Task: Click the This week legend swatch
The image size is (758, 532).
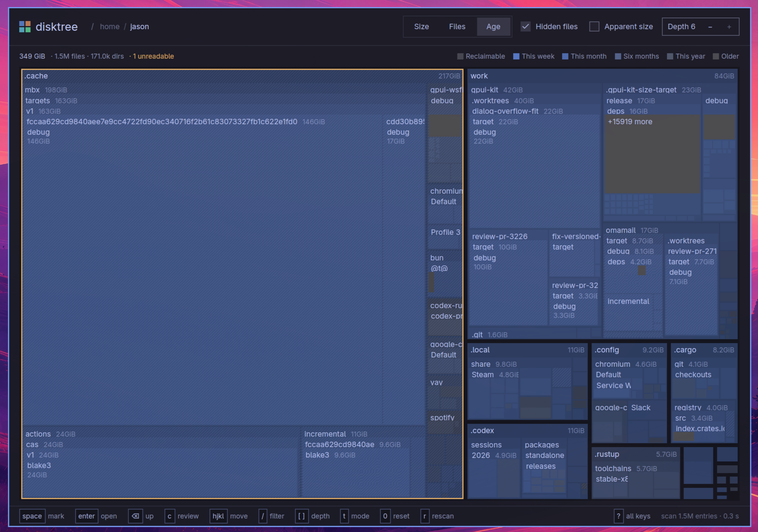Action: coord(516,56)
